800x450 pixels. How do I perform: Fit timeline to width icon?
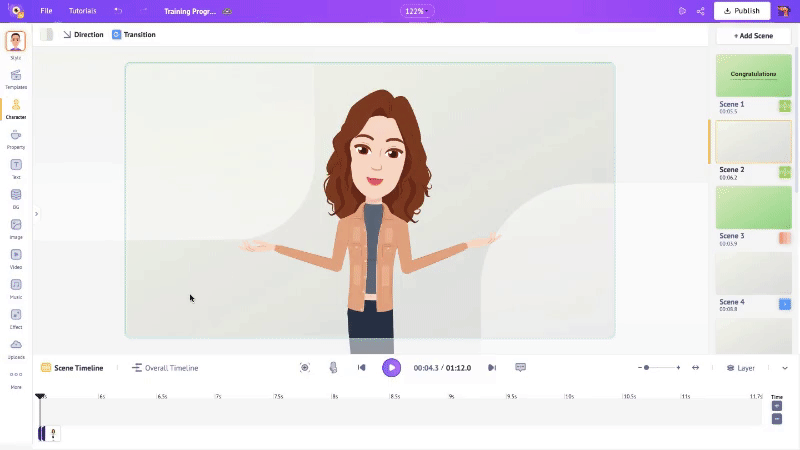(695, 368)
